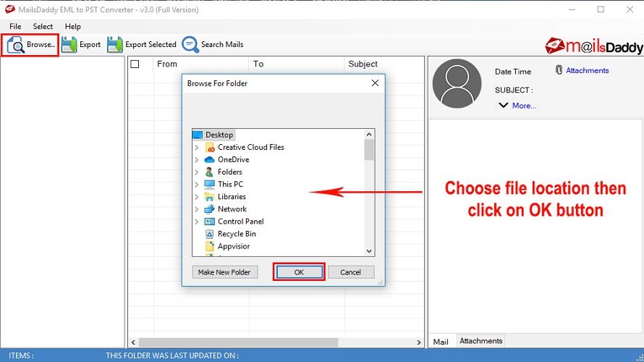The width and height of the screenshot is (644, 362).
Task: Select This PC in folder tree
Action: tap(230, 184)
